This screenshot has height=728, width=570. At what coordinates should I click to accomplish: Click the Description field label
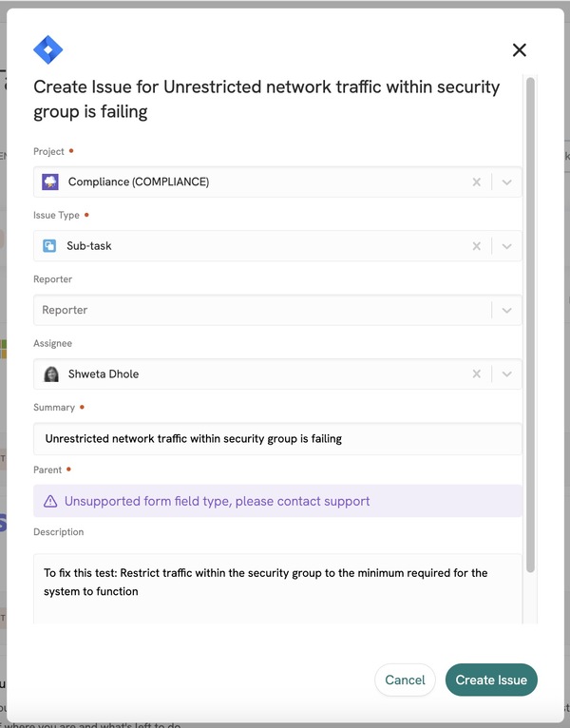pos(59,532)
